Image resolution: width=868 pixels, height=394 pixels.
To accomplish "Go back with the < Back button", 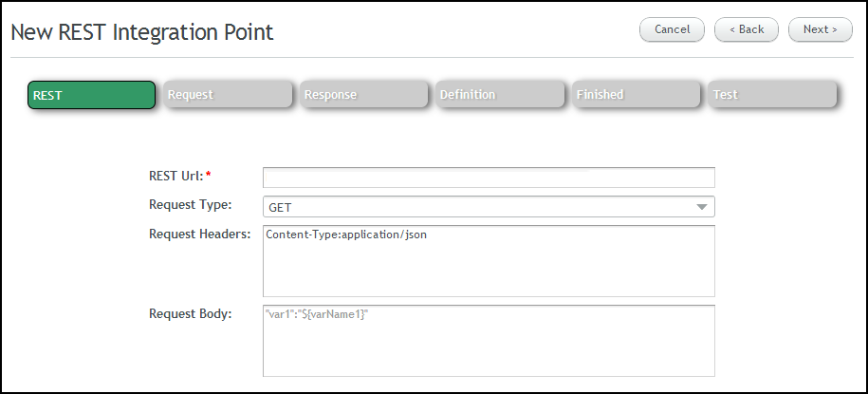I will click(x=747, y=29).
